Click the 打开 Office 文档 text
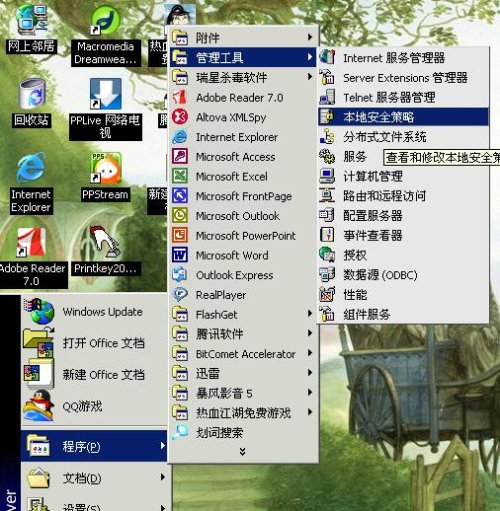Screen dimensions: 500x511 (x=104, y=343)
